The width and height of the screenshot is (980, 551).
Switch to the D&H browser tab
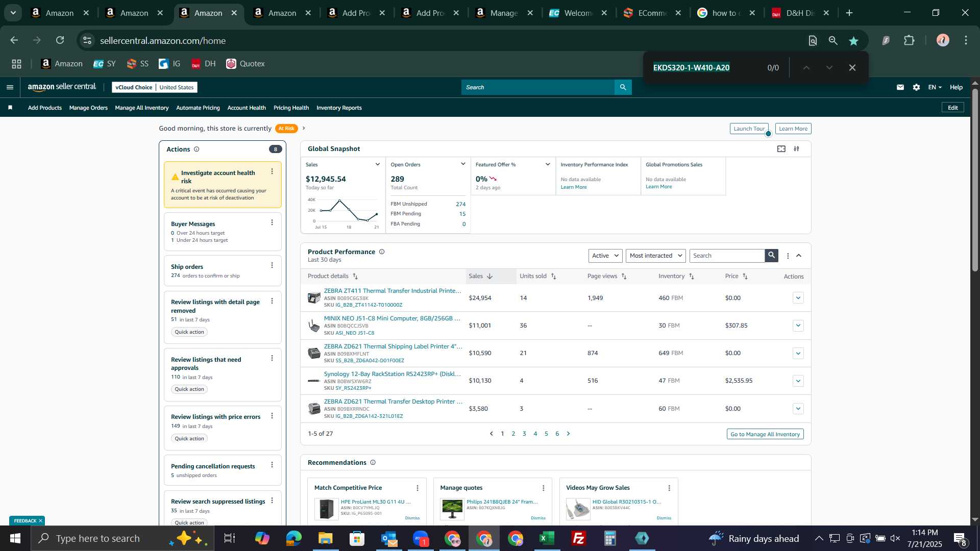(x=800, y=13)
